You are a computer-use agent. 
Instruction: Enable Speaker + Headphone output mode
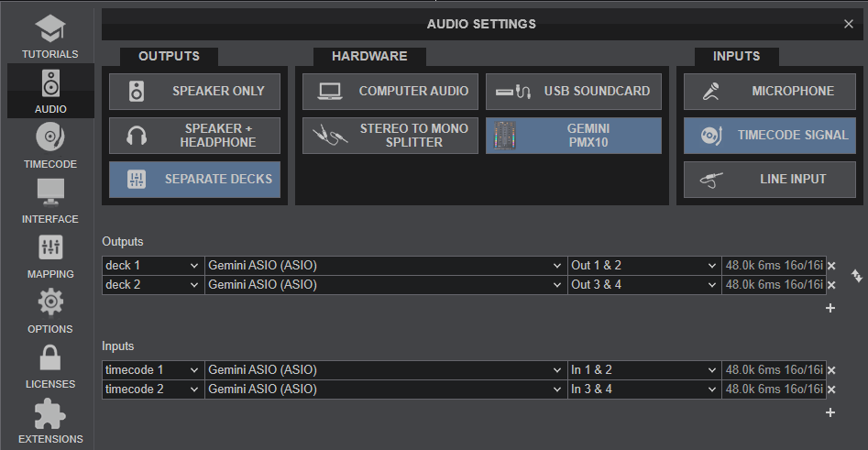[195, 136]
